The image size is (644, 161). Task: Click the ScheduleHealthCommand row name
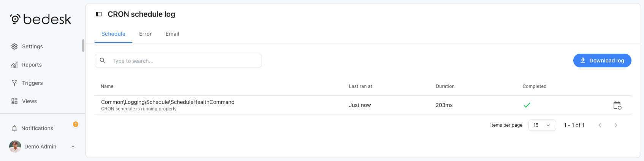(x=168, y=102)
